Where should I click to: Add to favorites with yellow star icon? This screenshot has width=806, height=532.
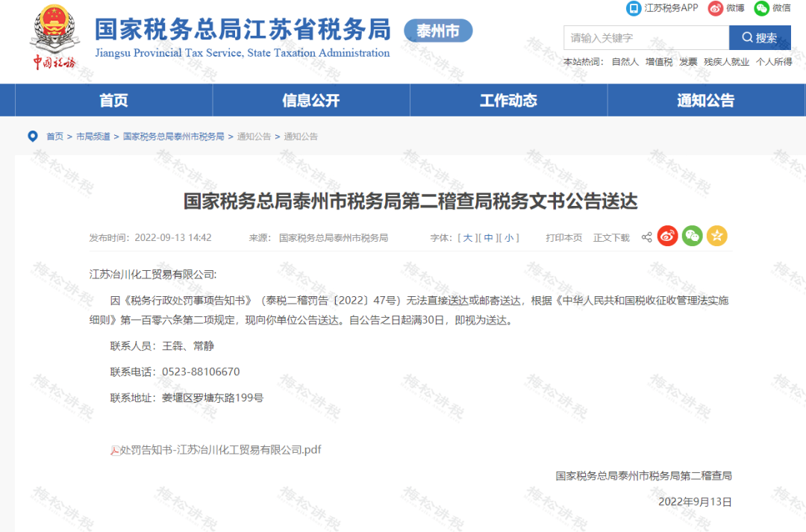coord(716,236)
